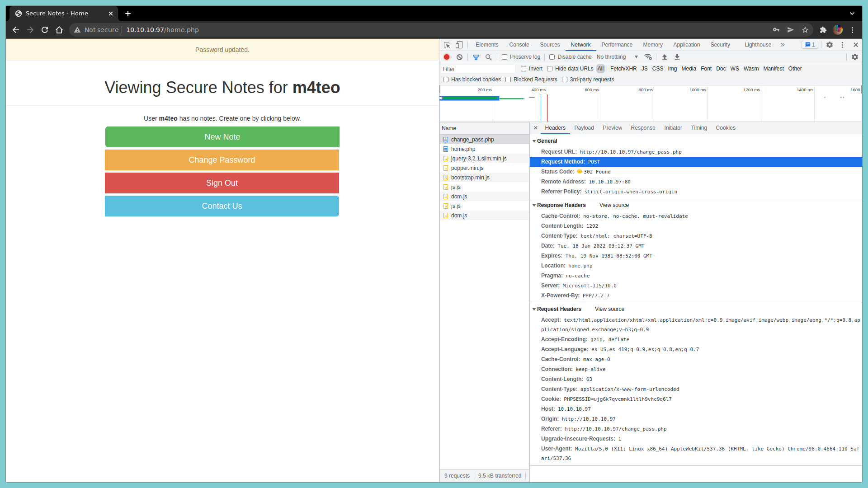Click the inspect element picker icon

tap(447, 45)
